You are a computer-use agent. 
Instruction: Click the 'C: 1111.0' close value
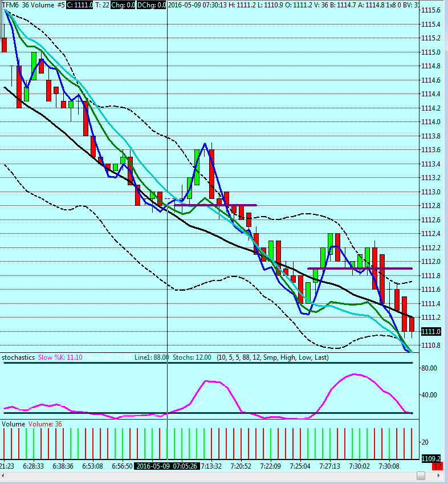80,5
